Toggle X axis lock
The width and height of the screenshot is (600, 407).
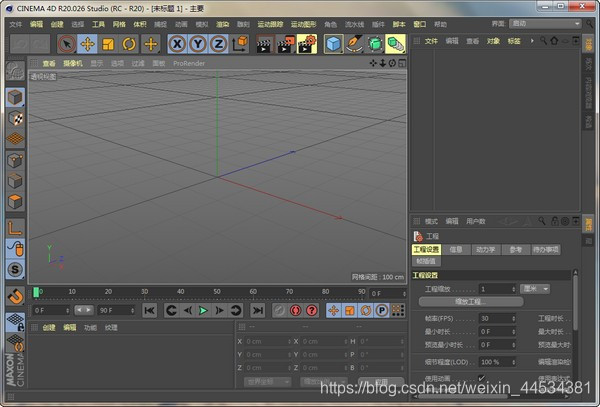point(177,44)
